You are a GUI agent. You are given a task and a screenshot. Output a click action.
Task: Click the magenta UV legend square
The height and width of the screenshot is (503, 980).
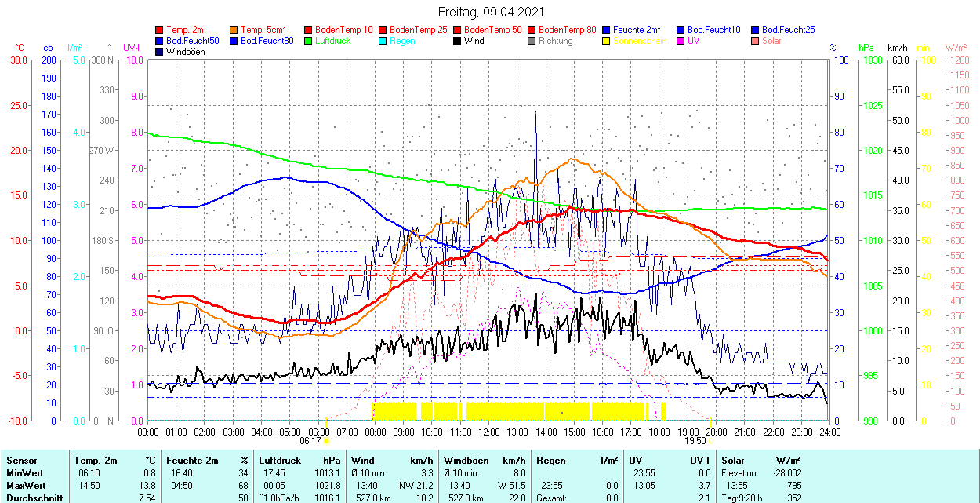[x=681, y=41]
